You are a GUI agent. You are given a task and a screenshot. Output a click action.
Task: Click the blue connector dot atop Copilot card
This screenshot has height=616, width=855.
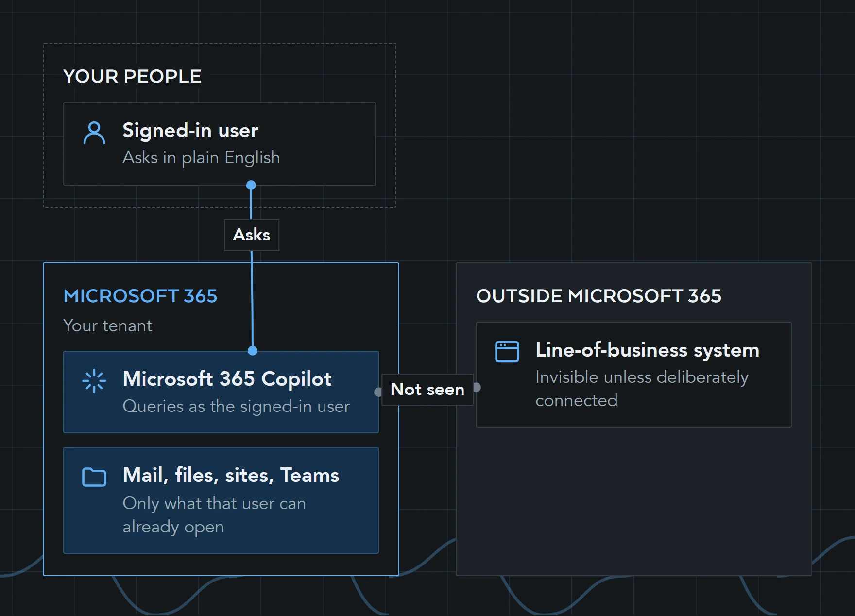coord(253,351)
